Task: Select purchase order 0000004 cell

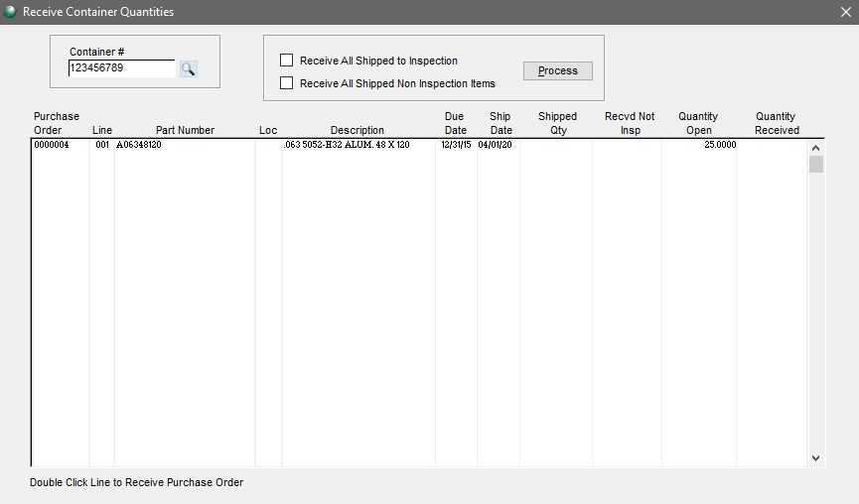Action: 52,145
